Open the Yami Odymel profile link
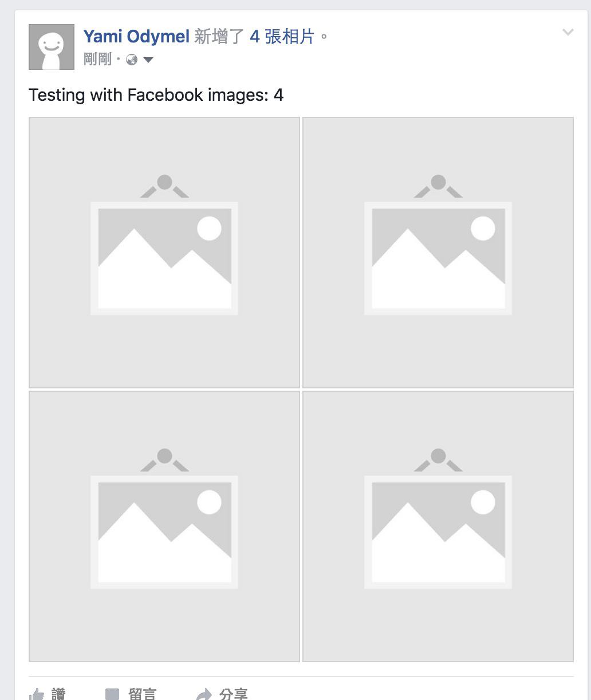Screen dimensions: 591x700 pyautogui.click(x=136, y=37)
